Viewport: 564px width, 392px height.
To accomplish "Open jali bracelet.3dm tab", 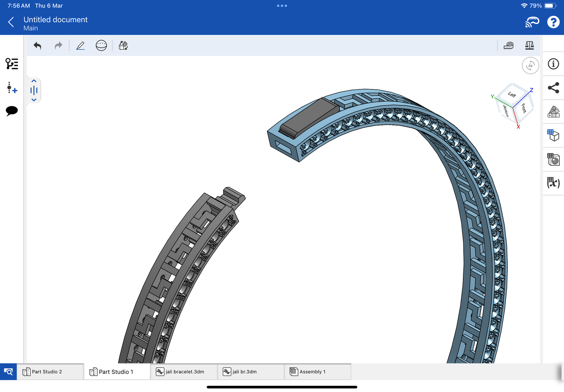I will coord(185,372).
